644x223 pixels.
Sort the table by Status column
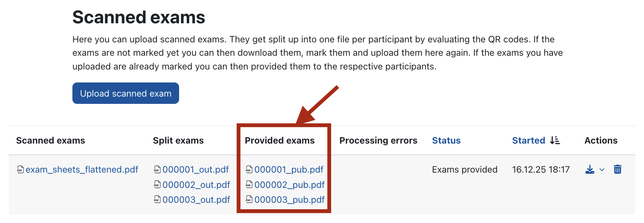(446, 141)
